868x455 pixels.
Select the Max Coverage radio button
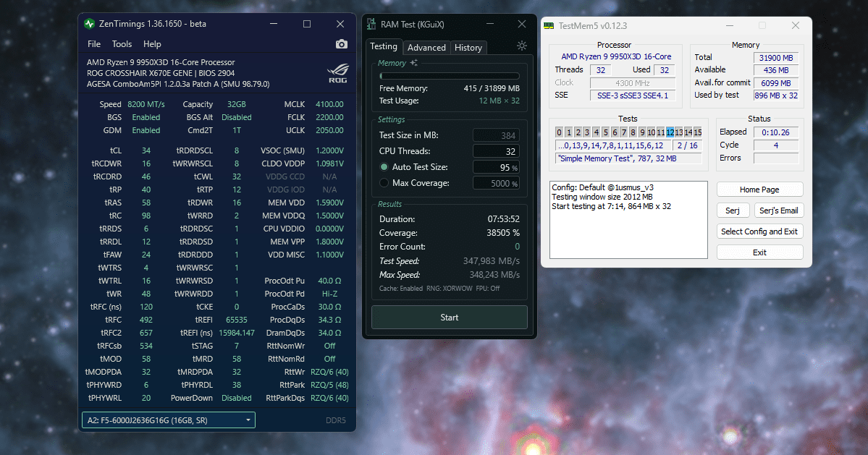(384, 183)
